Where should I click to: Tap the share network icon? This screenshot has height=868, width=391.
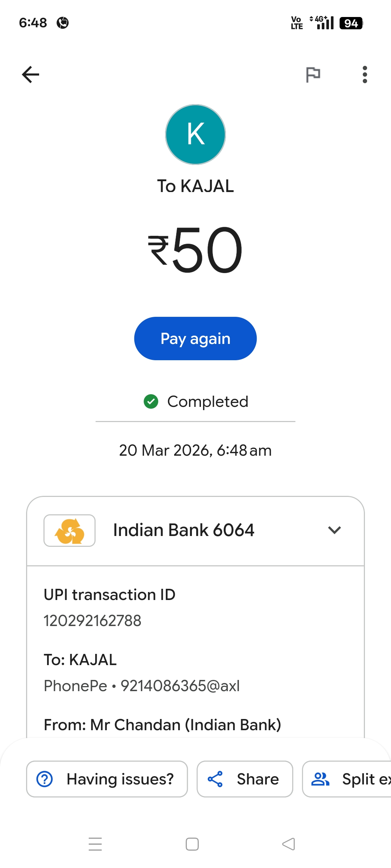click(215, 779)
